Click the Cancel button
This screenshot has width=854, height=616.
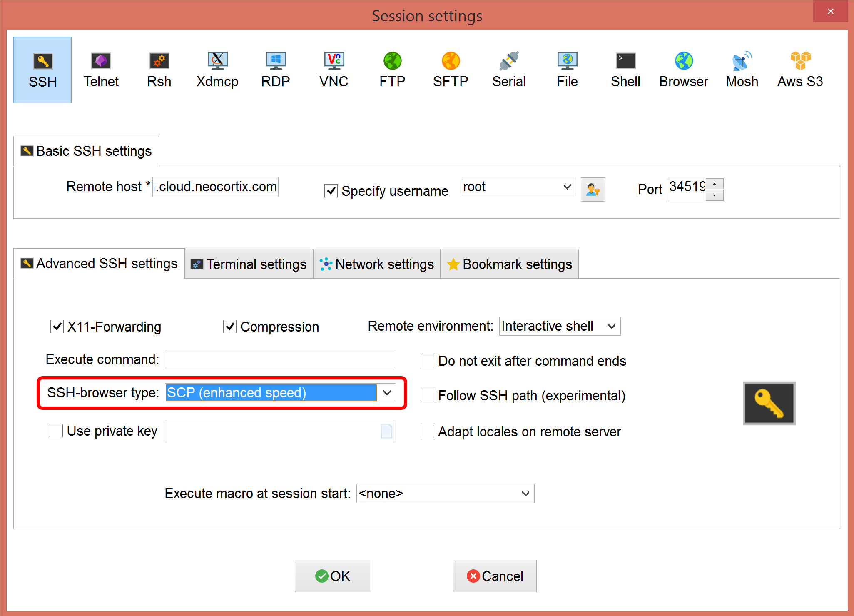(495, 576)
